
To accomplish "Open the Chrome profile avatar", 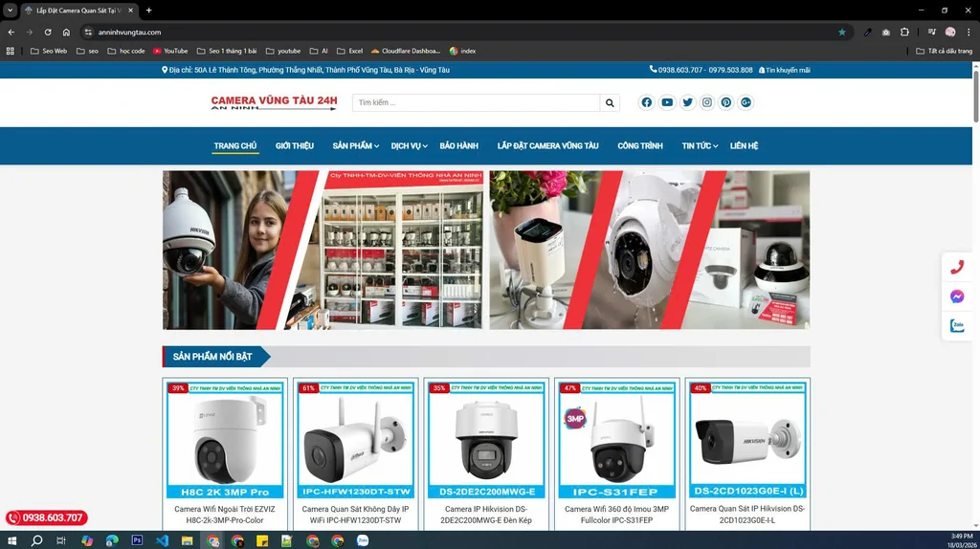I will point(950,32).
